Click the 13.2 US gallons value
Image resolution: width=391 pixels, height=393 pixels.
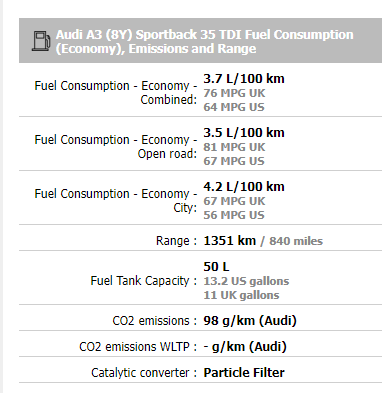[246, 281]
